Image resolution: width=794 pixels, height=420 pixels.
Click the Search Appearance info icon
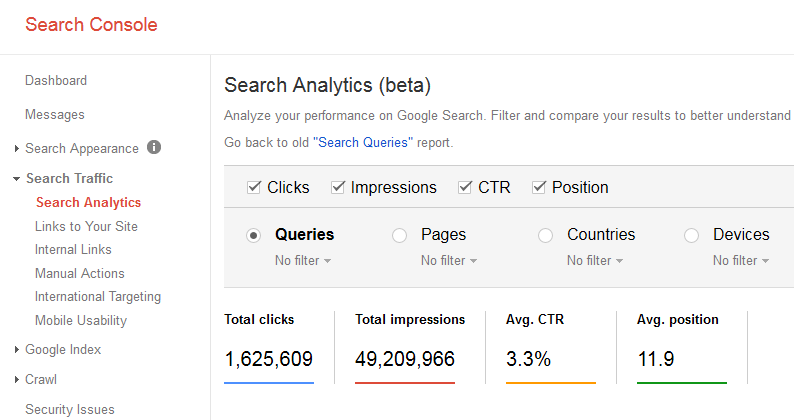[154, 147]
